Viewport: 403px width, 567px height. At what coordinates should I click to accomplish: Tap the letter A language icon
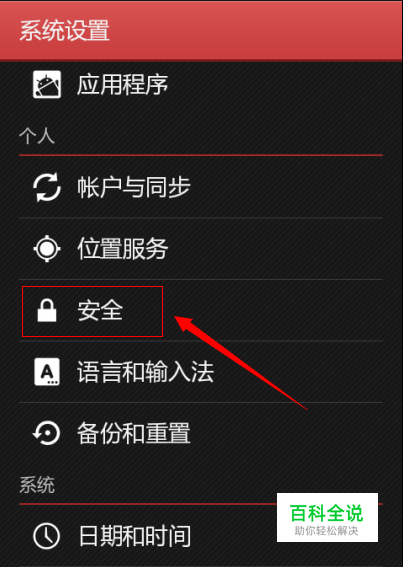47,371
